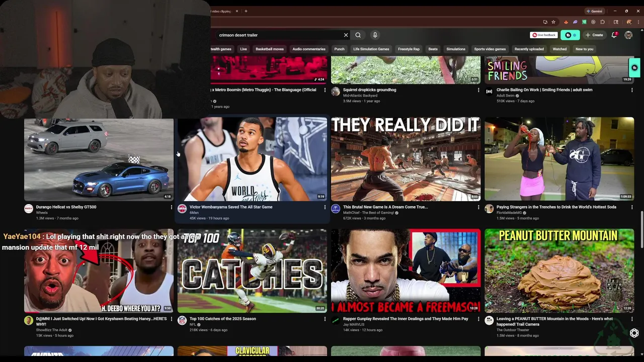This screenshot has width=644, height=362.
Task: Click the teal extension toggle next to Create
Action: tap(571, 35)
